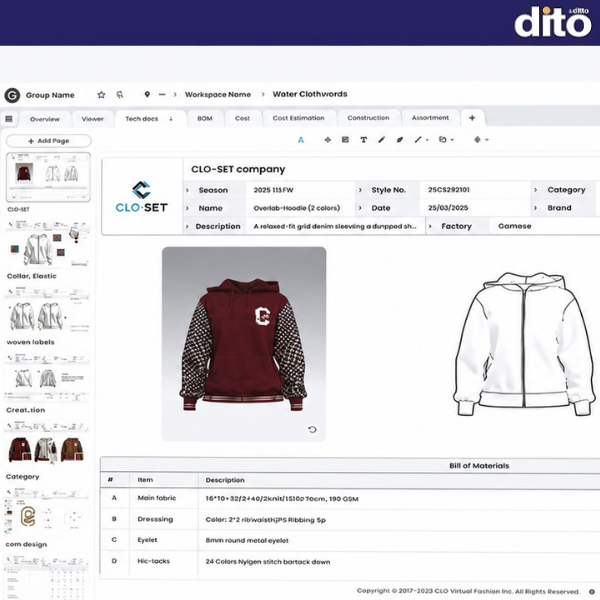Image resolution: width=600 pixels, height=600 pixels.
Task: Select the T text tool
Action: pos(364,140)
